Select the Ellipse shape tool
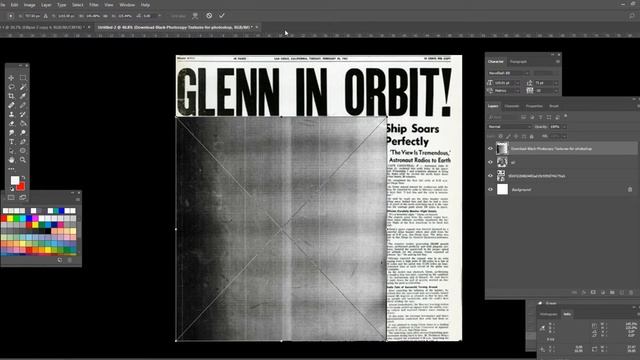This screenshot has height=360, width=640. [23, 151]
